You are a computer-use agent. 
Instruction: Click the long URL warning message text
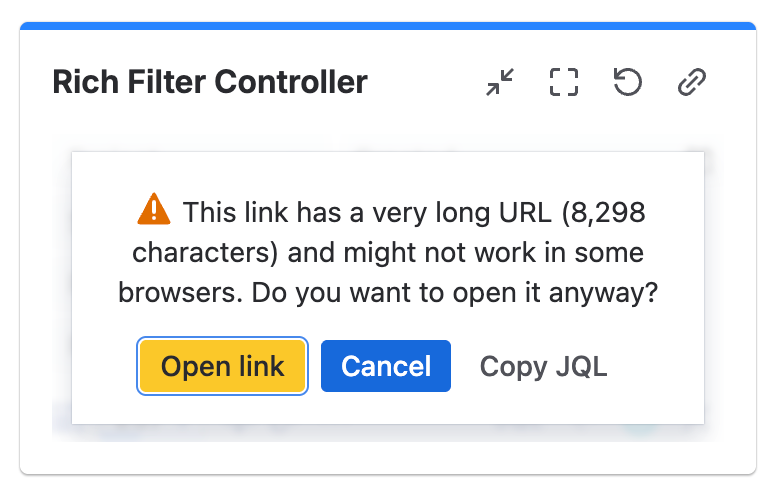tap(388, 252)
